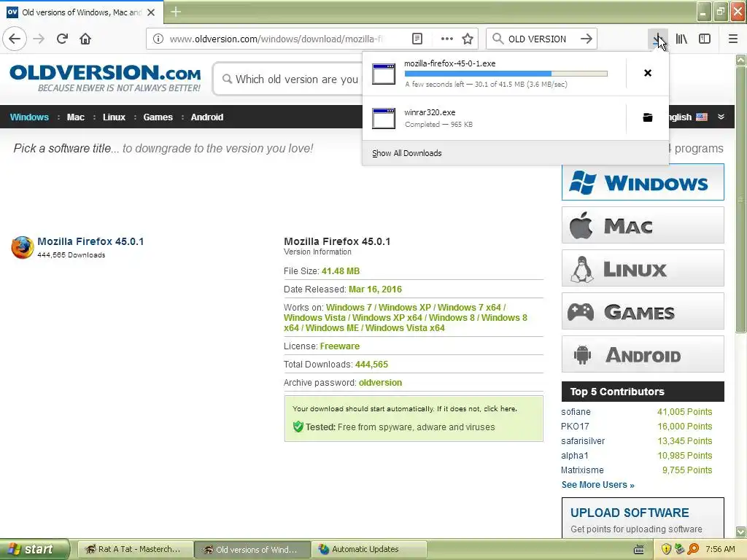Click the Firefox download progress bar
The width and height of the screenshot is (747, 560).
coord(506,74)
